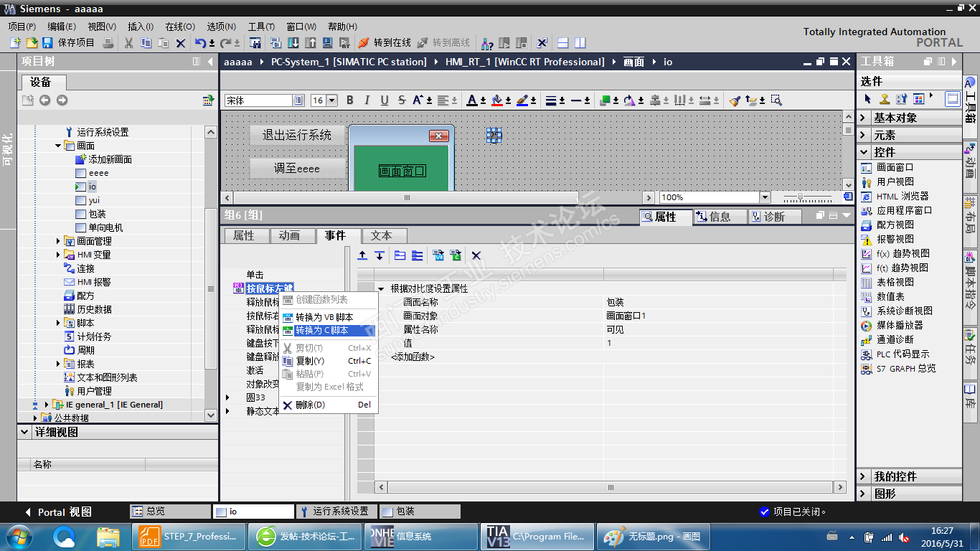
Task: Toggle Bold text formatting
Action: pos(350,100)
